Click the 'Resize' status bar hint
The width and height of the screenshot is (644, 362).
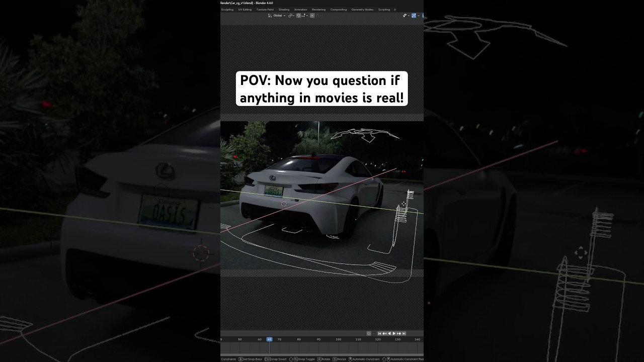point(339,359)
